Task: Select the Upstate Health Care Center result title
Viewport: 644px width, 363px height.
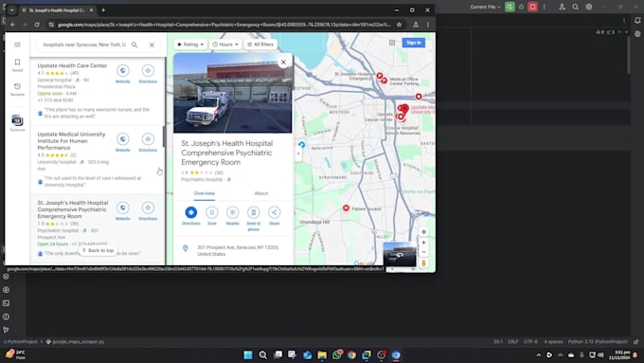Action: tap(72, 65)
